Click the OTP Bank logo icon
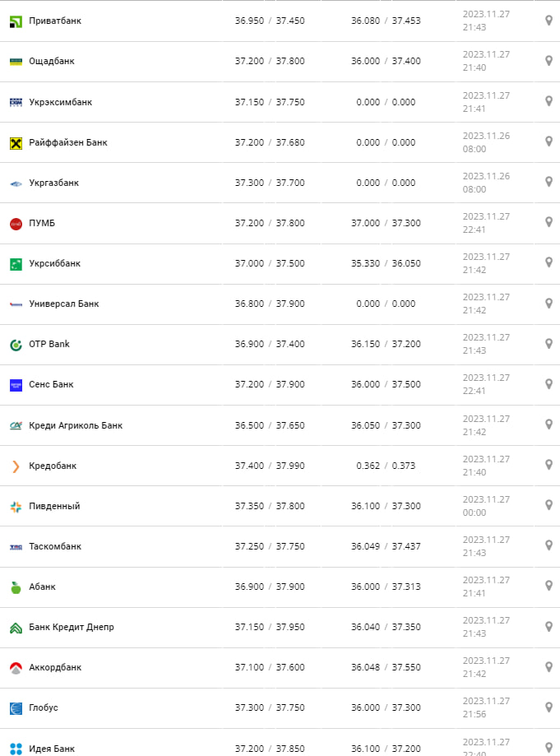This screenshot has height=756, width=560. coord(16,345)
